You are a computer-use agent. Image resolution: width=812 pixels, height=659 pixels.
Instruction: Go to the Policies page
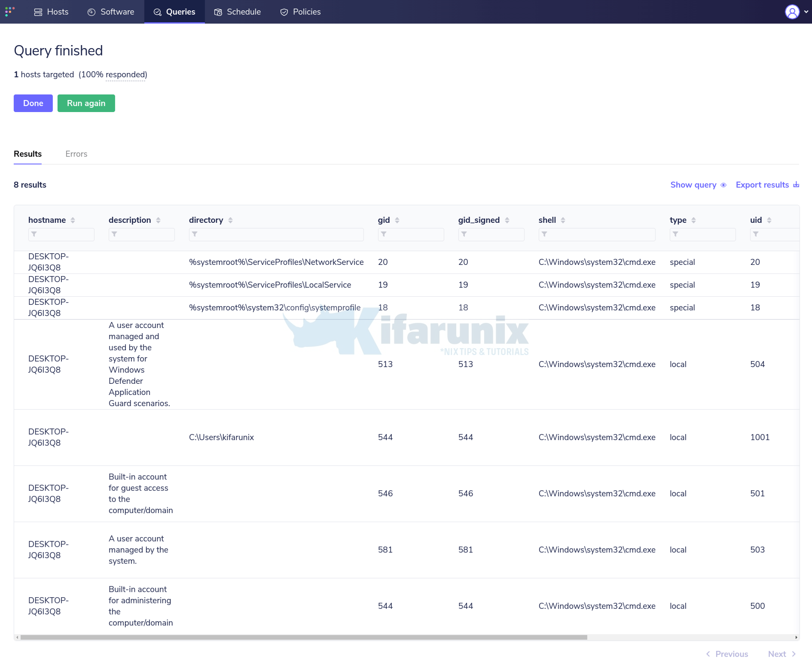pyautogui.click(x=300, y=12)
